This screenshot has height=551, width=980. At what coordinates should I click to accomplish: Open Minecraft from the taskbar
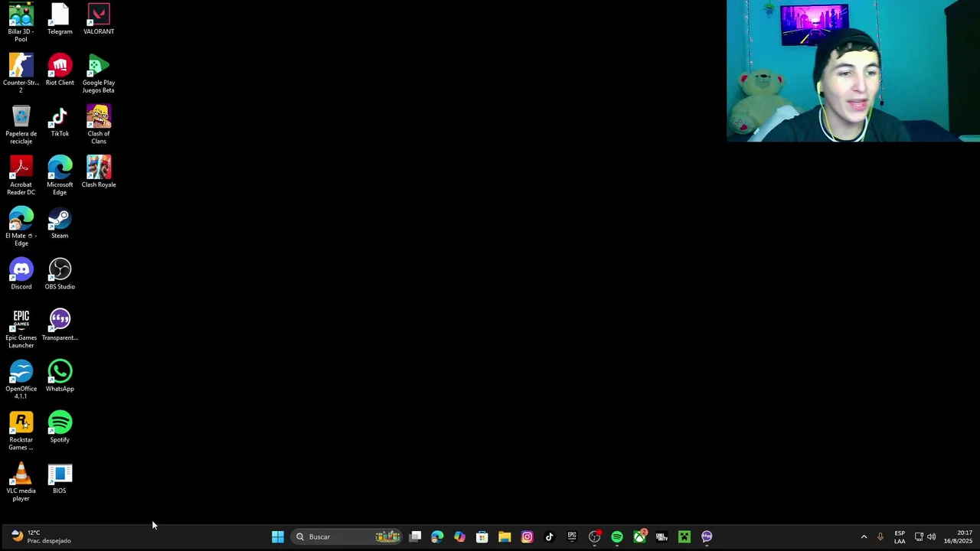click(x=684, y=537)
